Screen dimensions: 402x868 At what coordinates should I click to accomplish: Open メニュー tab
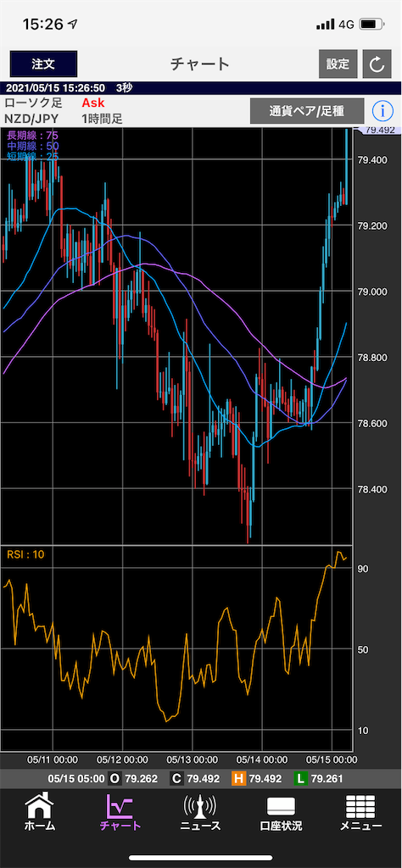pos(360,813)
